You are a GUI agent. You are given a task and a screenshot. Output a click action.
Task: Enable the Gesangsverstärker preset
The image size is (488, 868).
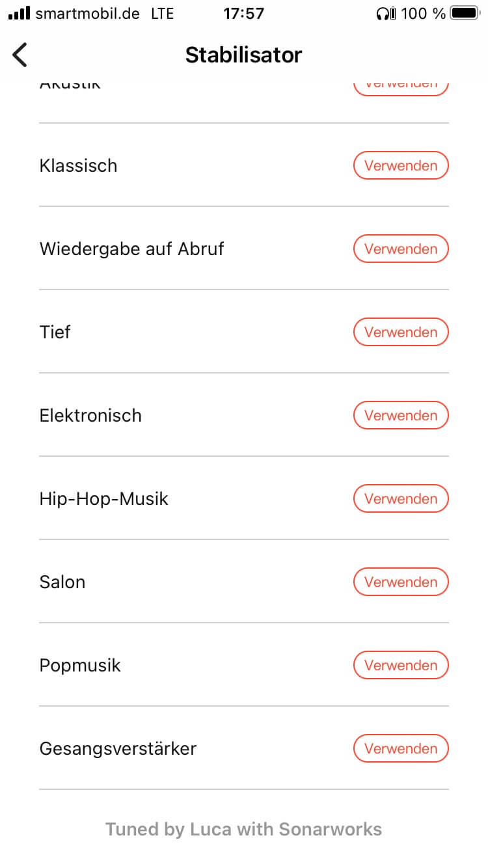[x=401, y=749]
